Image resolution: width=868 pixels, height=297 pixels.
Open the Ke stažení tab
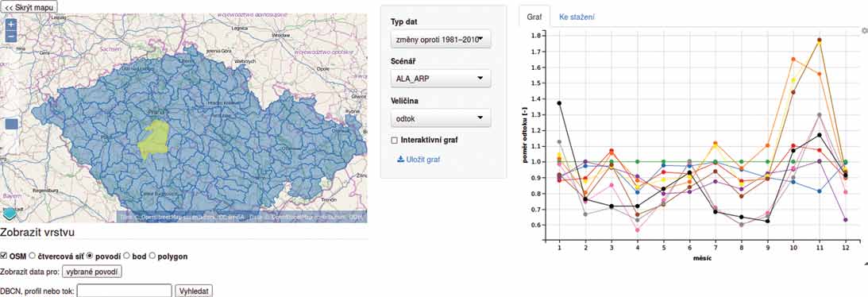tap(577, 17)
